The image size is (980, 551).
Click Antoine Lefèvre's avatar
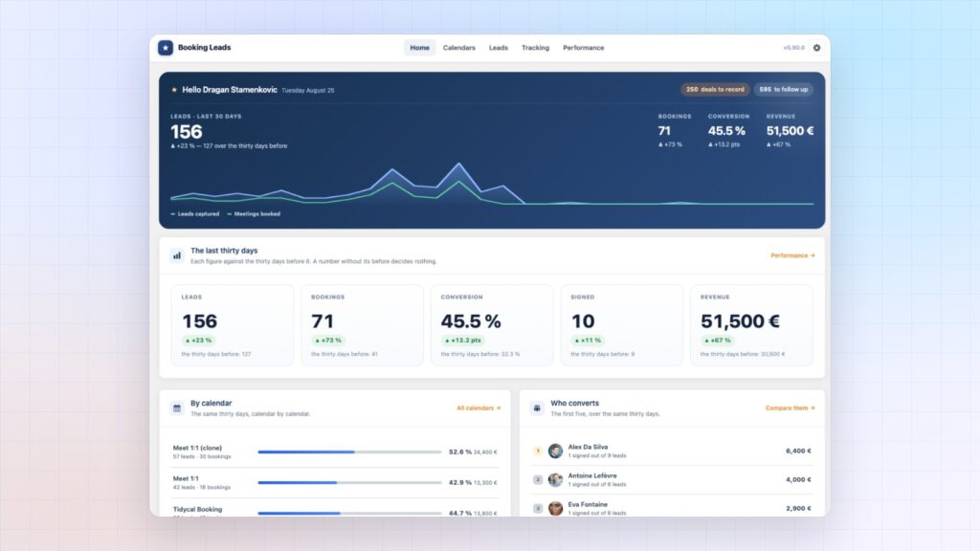pos(555,480)
